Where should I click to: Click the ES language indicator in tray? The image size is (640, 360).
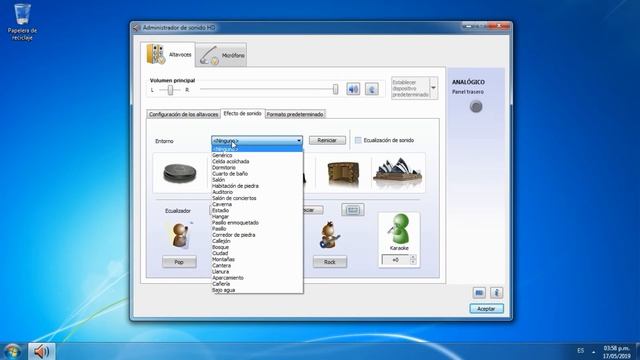[580, 351]
